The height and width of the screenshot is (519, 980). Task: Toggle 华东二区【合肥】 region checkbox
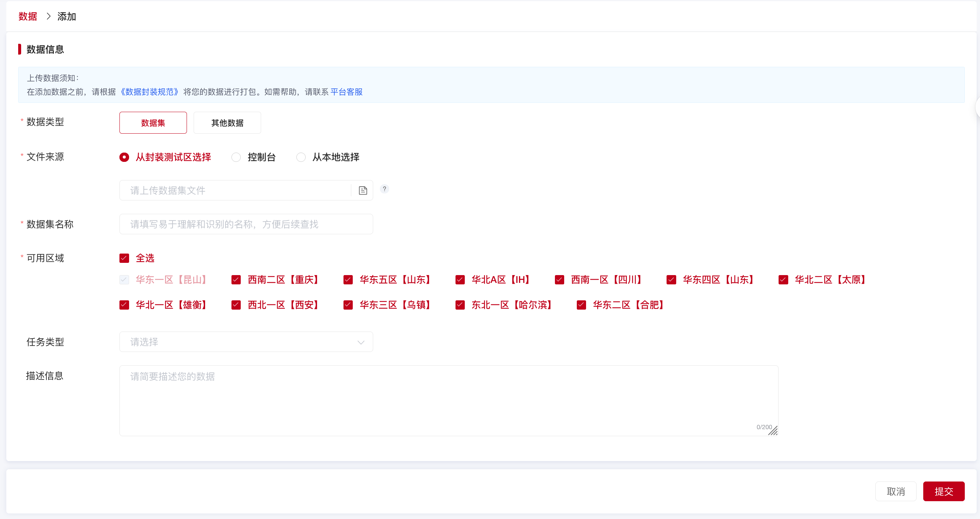[581, 305]
